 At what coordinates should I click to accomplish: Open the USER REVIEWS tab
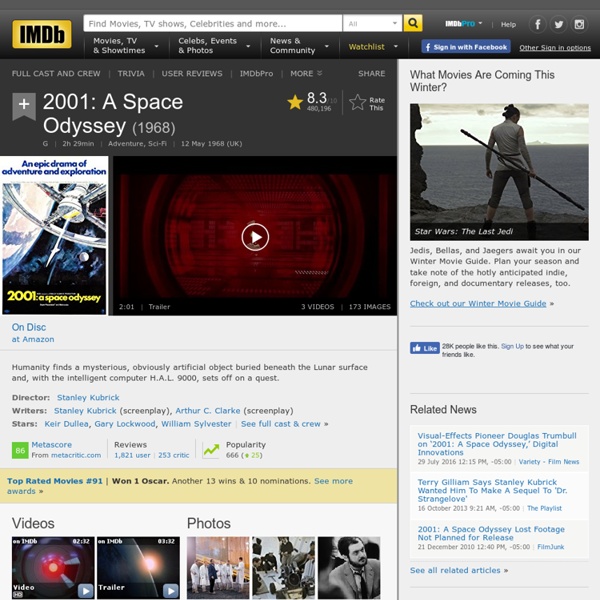[192, 73]
